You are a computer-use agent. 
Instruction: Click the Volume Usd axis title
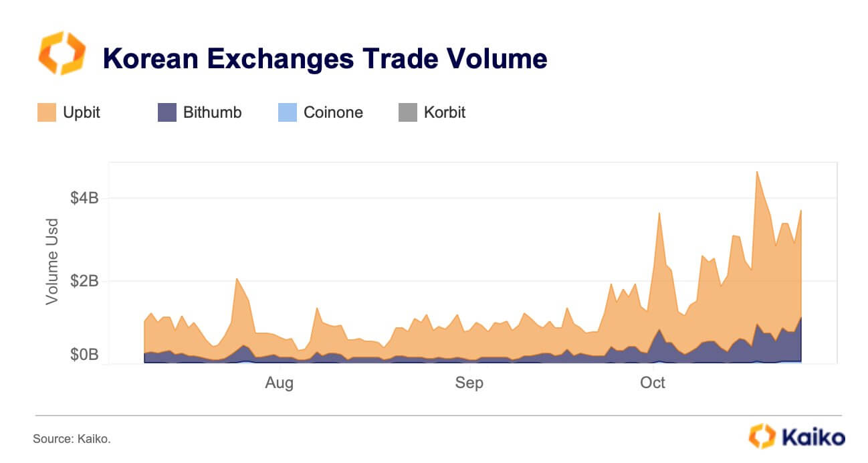[51, 262]
